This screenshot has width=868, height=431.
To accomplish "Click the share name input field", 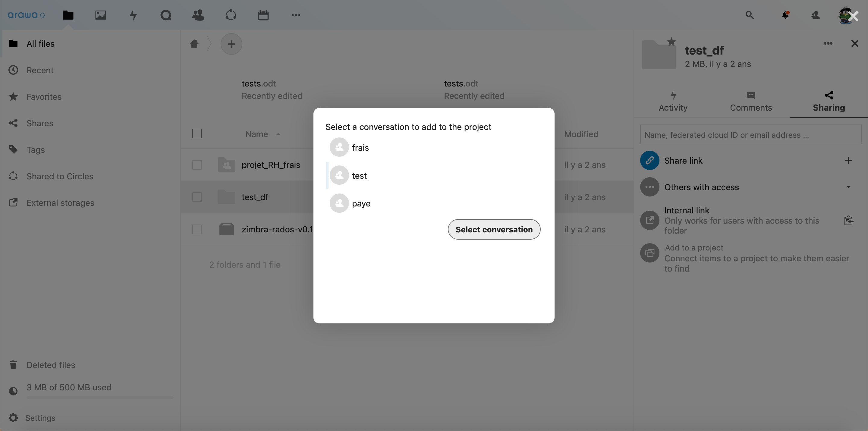I will coord(751,135).
